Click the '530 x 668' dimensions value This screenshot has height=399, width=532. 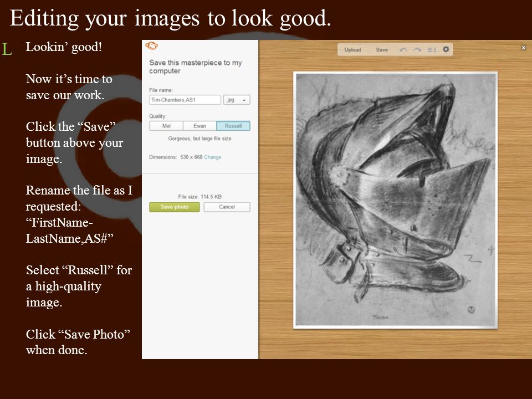click(x=191, y=157)
